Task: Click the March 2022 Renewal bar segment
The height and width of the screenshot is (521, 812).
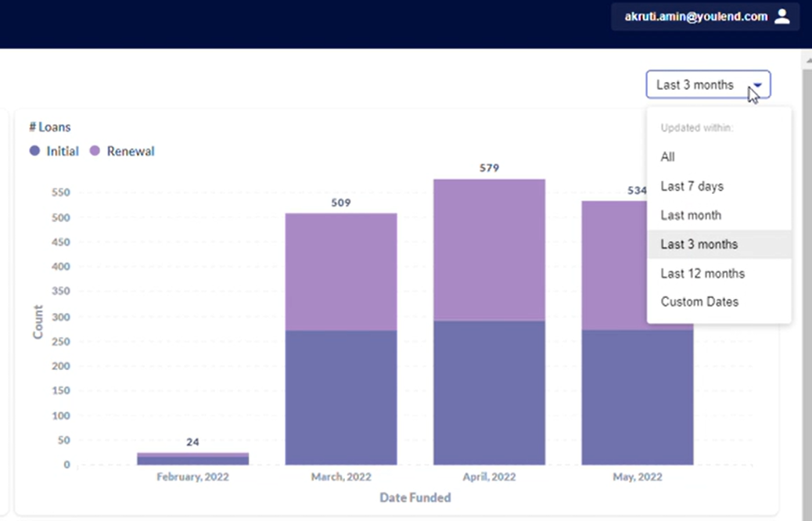Action: tap(341, 272)
